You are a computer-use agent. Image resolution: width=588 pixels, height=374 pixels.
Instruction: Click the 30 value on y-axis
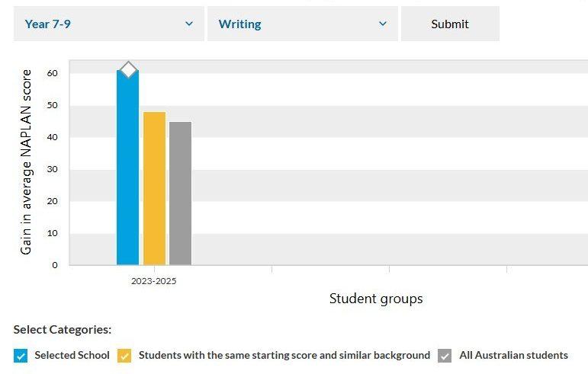53,169
